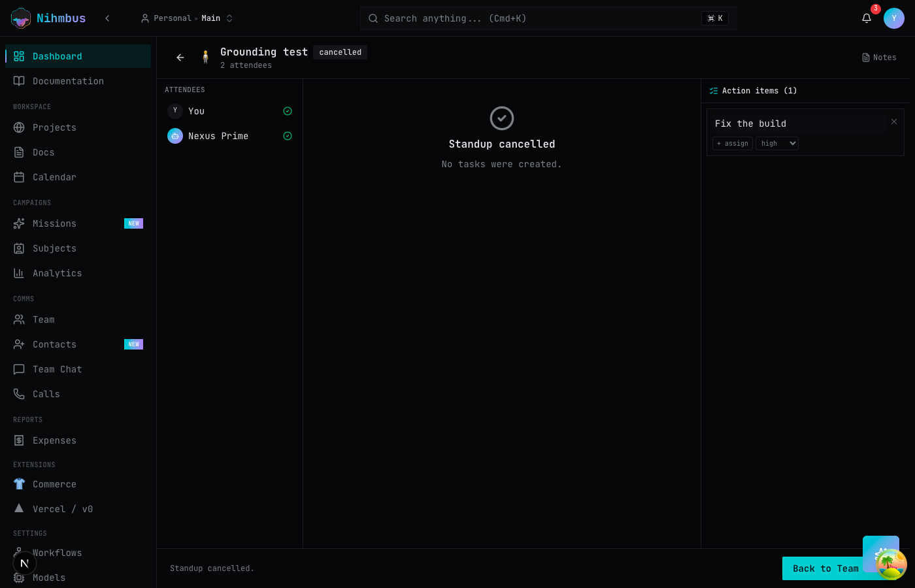Screen dimensions: 915x588
Task: Click the Contacts add-person icon
Action: coord(19,344)
